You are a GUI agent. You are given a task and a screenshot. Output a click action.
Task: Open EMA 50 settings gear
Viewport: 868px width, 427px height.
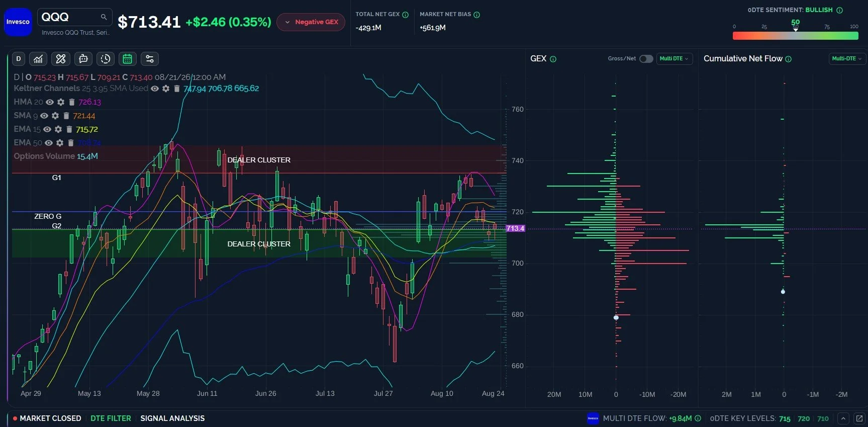coord(60,143)
